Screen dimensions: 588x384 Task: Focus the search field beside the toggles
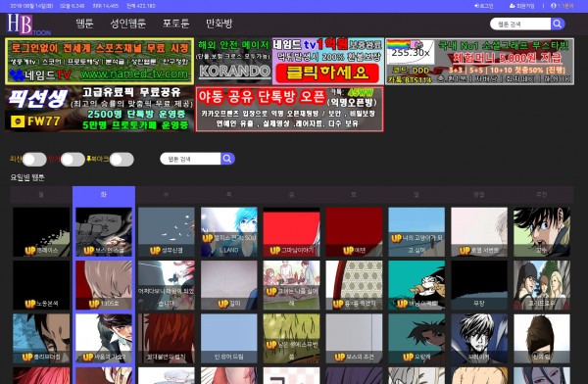[190, 159]
